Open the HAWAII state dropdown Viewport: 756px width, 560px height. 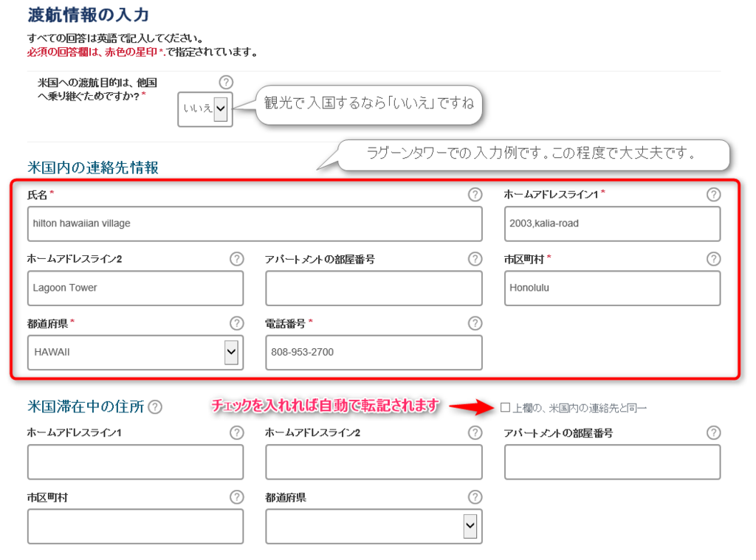point(136,352)
